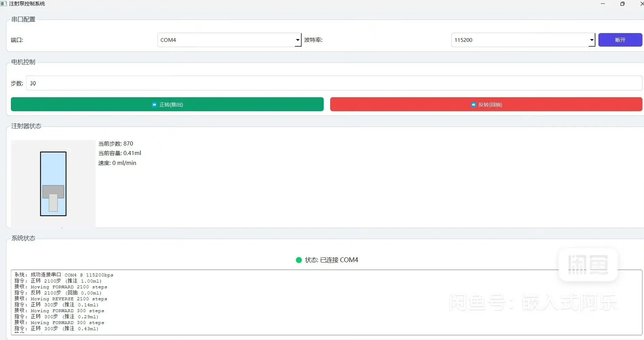This screenshot has height=340, width=644.
Task: Click the rewind icon on the 反转 button
Action: click(473, 105)
